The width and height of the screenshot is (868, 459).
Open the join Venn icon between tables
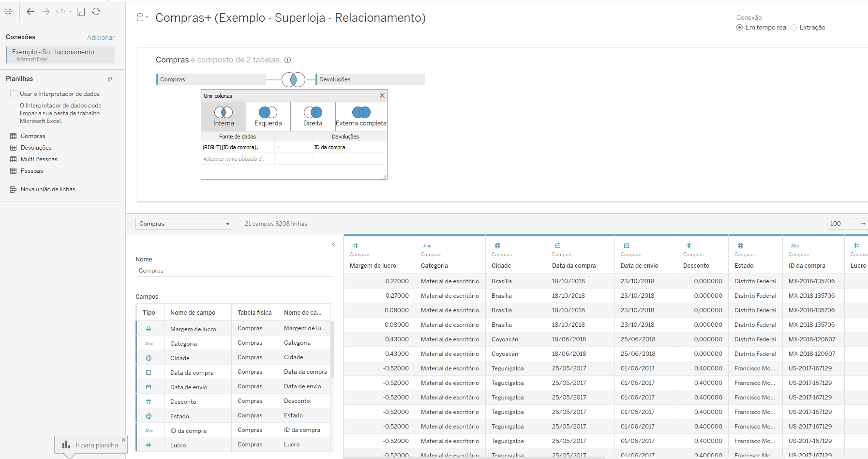point(293,79)
